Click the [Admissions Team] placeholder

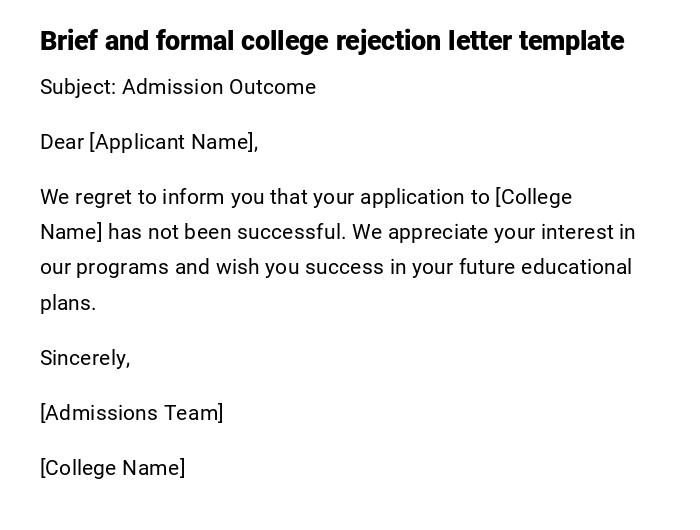pyautogui.click(x=131, y=413)
